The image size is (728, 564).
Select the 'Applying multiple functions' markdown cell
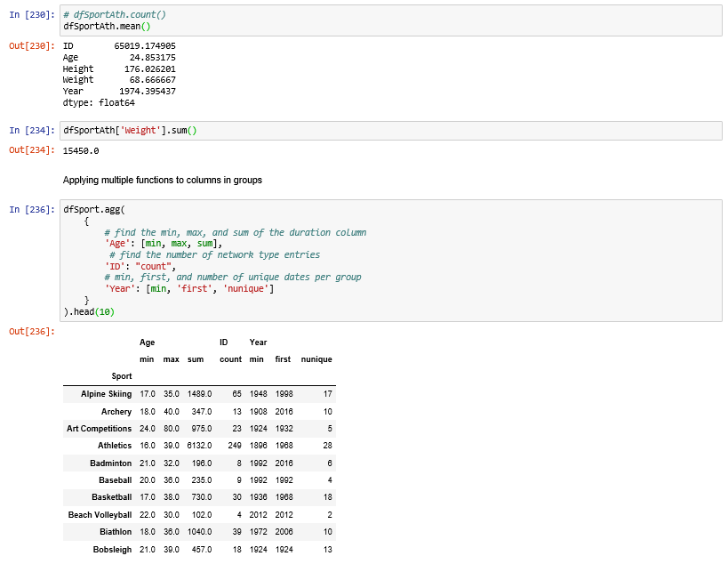coord(163,180)
